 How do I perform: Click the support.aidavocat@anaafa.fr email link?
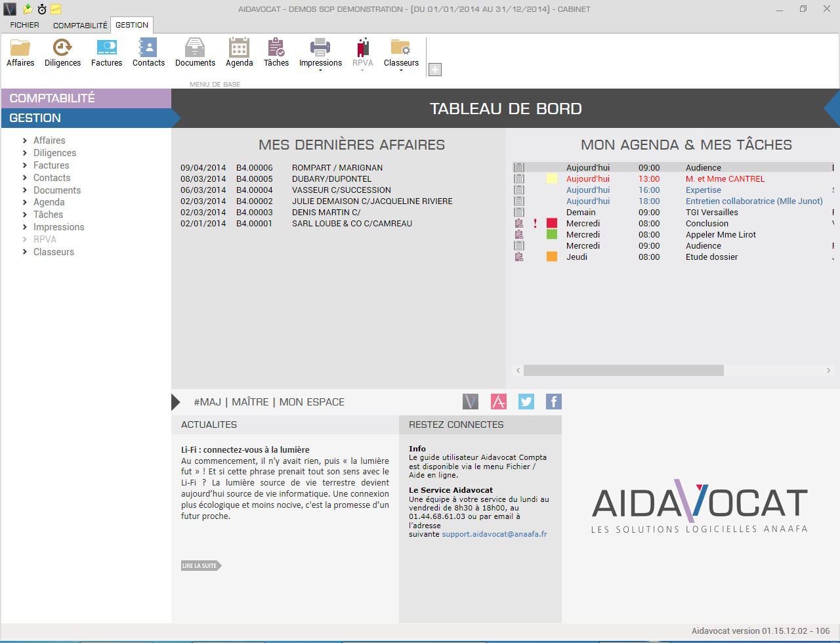click(494, 534)
